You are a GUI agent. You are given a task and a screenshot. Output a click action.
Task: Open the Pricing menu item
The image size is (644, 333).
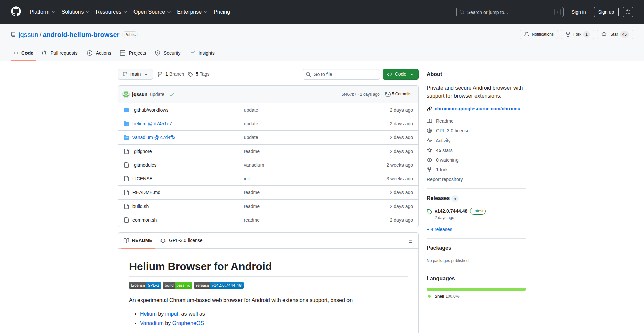tap(222, 12)
